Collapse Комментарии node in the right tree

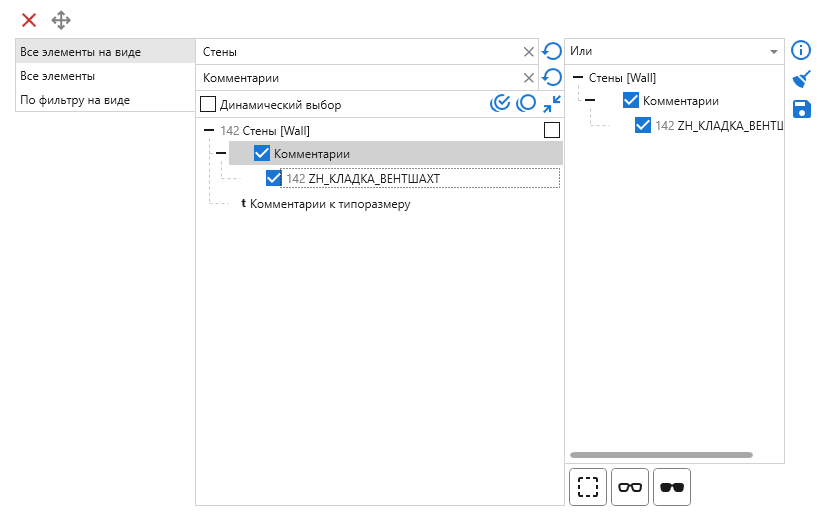pos(590,100)
